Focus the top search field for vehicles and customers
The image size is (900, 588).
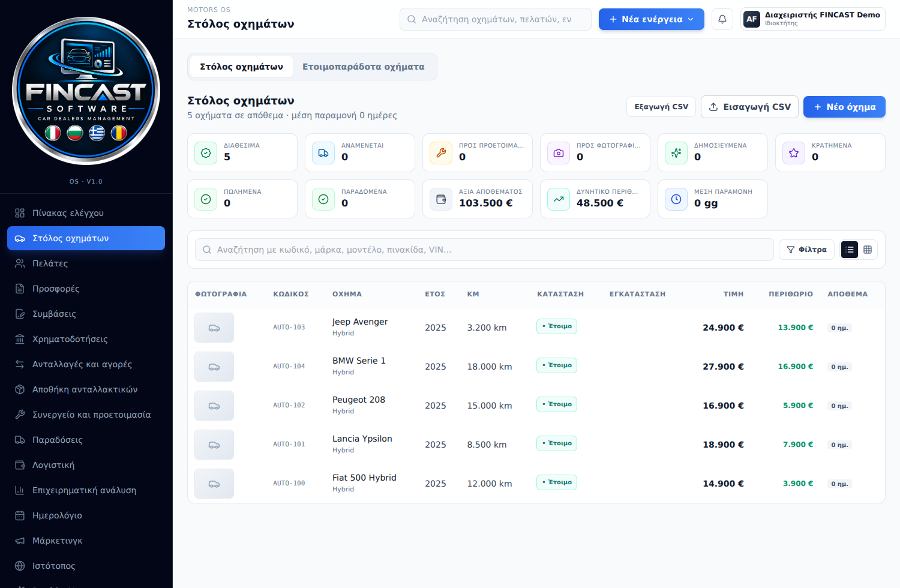pos(496,19)
